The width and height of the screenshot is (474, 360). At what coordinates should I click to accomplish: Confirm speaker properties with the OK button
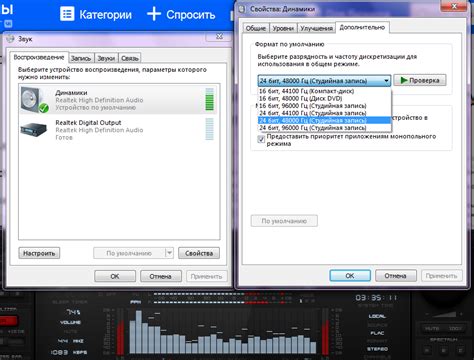(350, 276)
